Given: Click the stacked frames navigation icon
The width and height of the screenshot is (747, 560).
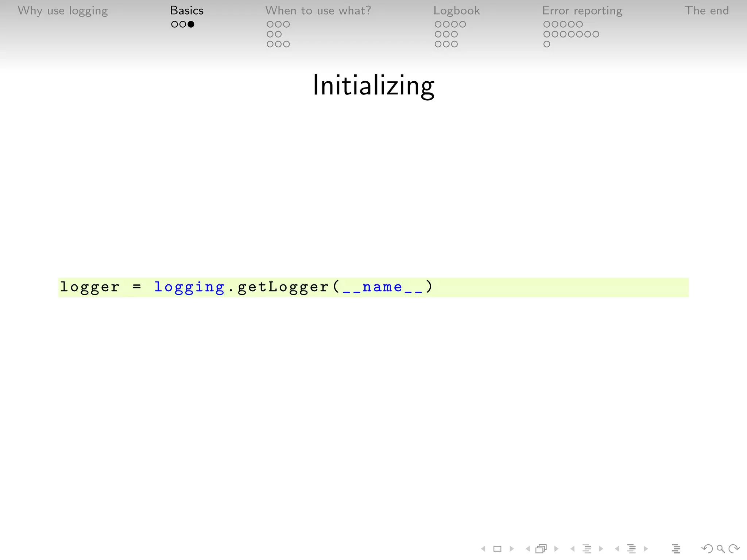Looking at the screenshot, I should point(541,549).
